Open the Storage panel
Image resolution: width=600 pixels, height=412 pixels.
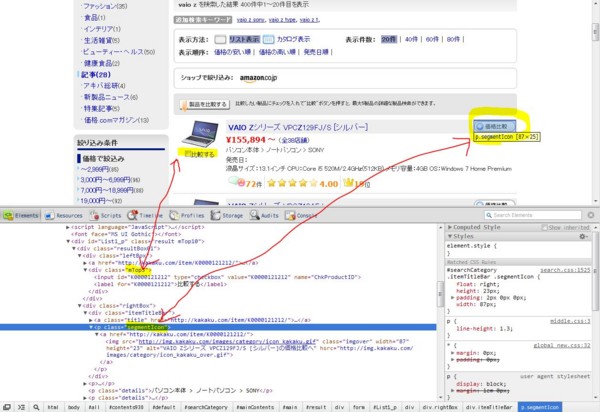[x=227, y=215]
